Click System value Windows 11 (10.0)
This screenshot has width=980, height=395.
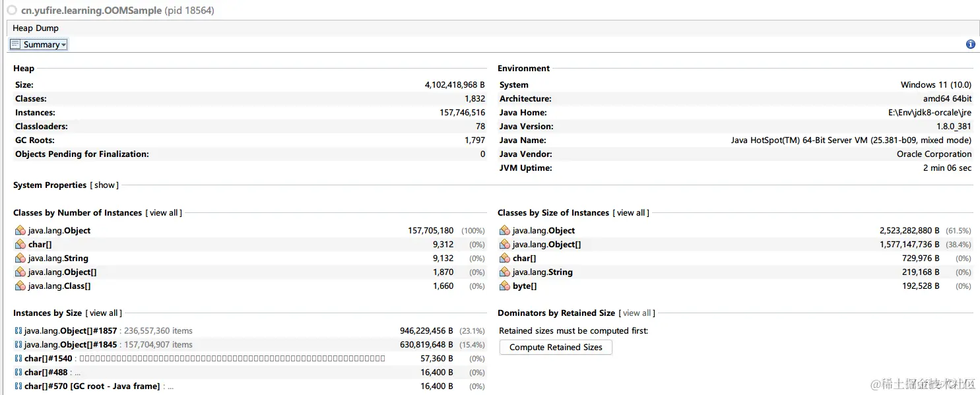[936, 85]
